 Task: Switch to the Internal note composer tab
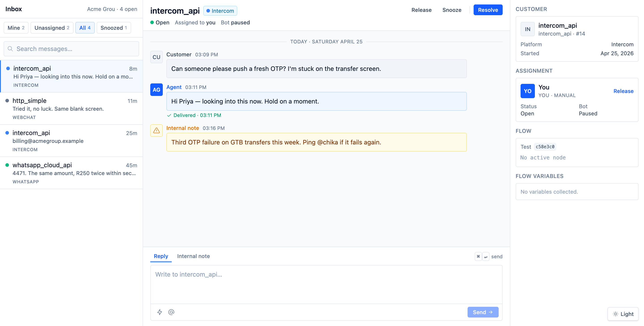193,256
